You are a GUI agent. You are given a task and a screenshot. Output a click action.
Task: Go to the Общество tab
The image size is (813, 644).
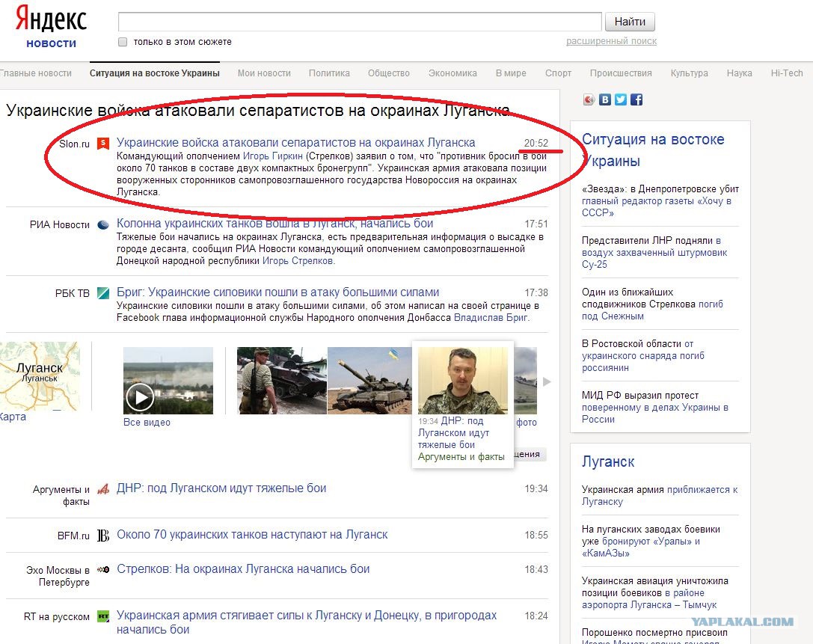[389, 73]
